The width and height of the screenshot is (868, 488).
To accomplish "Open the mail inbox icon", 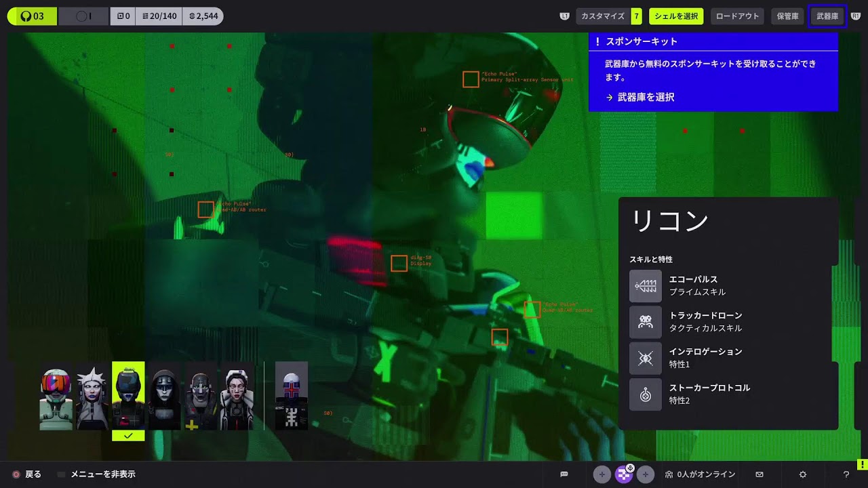I will 759,474.
